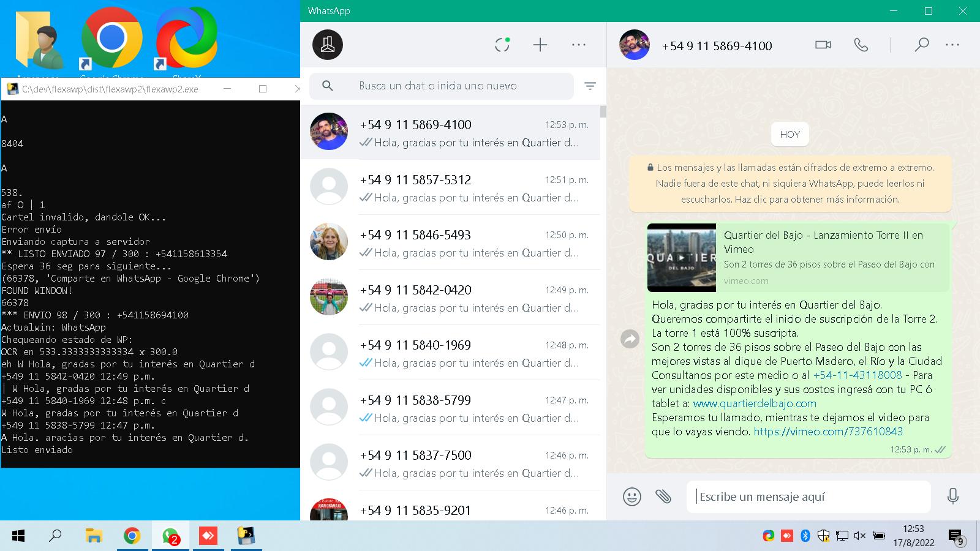Click avatar of +54 9 11 5857-5312

(329, 187)
